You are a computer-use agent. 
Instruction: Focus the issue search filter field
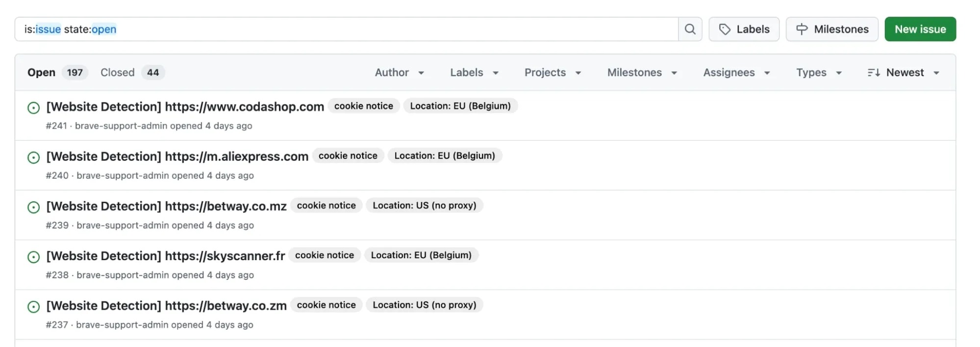343,29
